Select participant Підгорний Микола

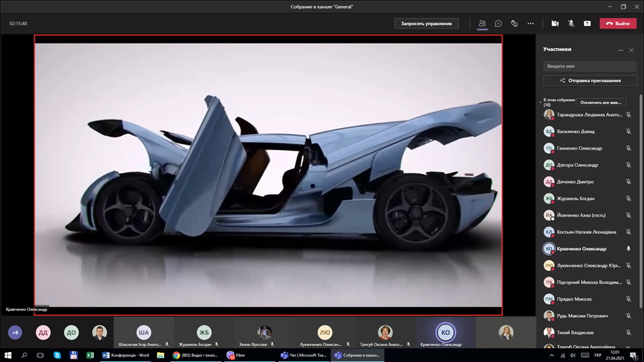click(588, 282)
